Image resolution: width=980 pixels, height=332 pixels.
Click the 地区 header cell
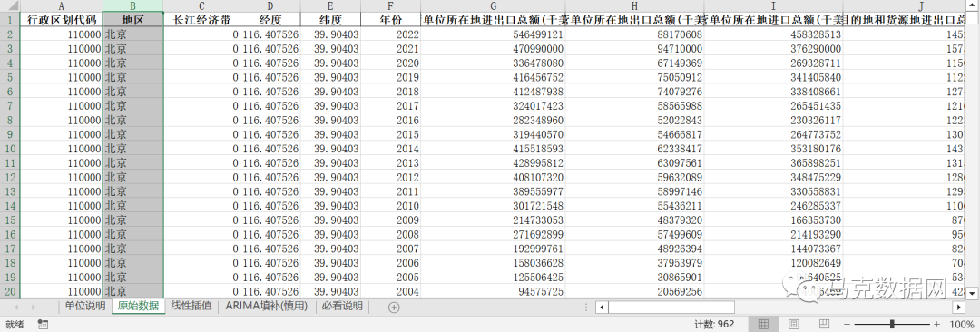coord(133,20)
